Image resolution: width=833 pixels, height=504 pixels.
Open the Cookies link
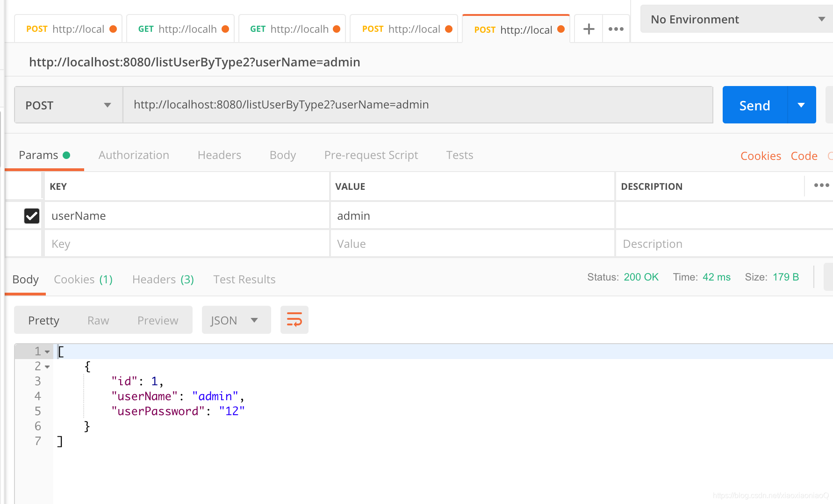tap(761, 156)
